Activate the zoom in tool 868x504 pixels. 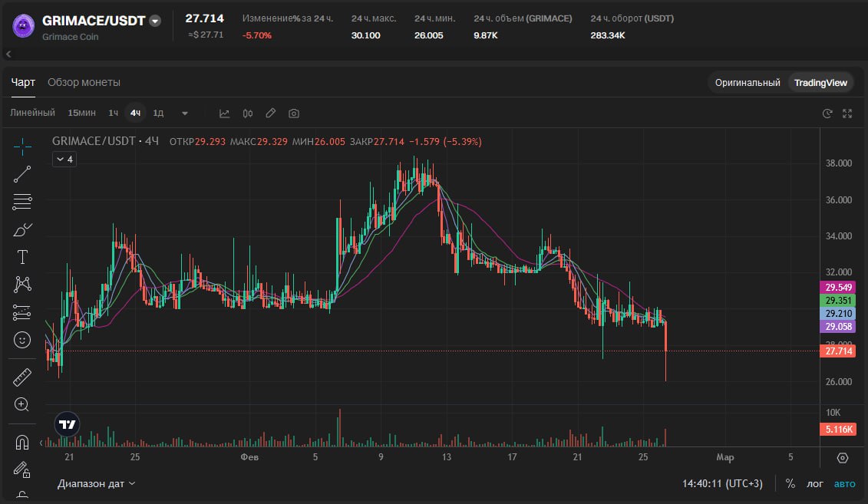[22, 404]
